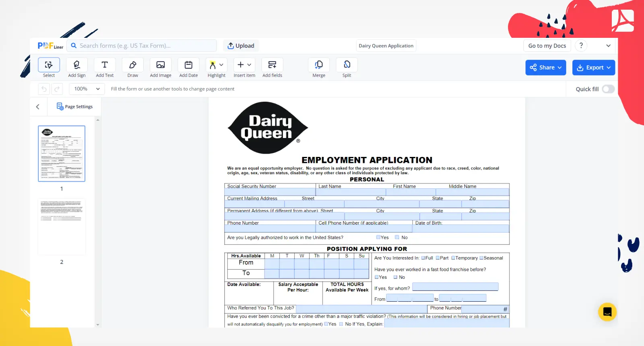Tick the Full interest checkbox
This screenshot has height=346, width=644.
pos(423,258)
